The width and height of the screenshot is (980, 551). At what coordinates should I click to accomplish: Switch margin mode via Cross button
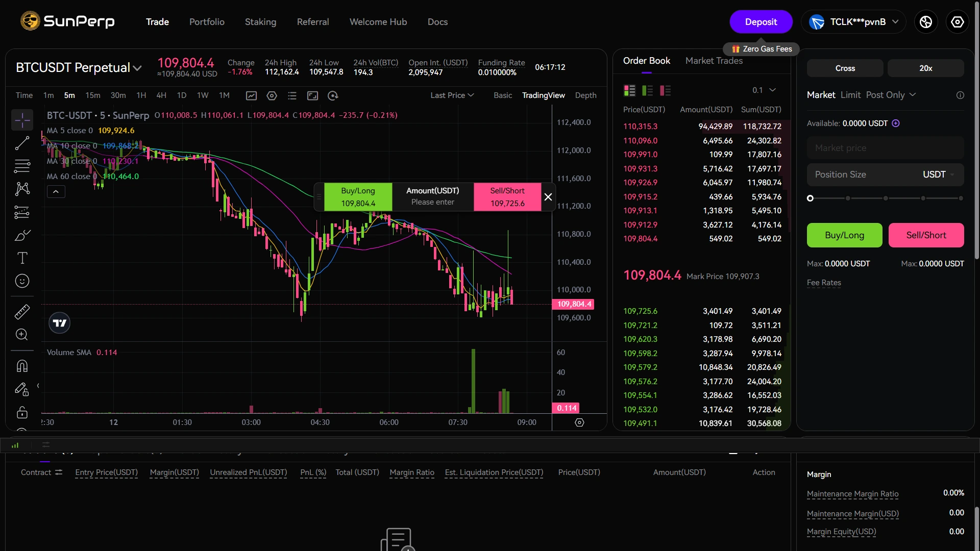coord(845,68)
